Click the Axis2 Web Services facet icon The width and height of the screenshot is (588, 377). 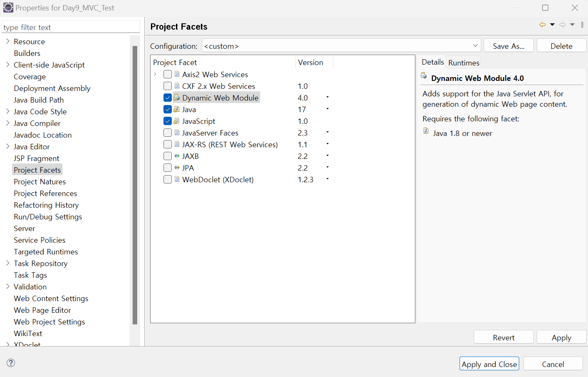(x=177, y=74)
